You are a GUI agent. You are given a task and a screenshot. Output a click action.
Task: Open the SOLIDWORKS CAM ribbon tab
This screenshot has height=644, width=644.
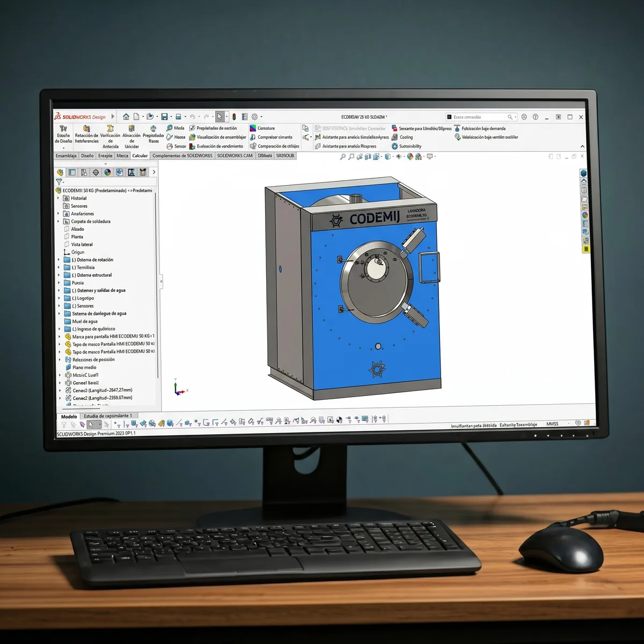235,156
